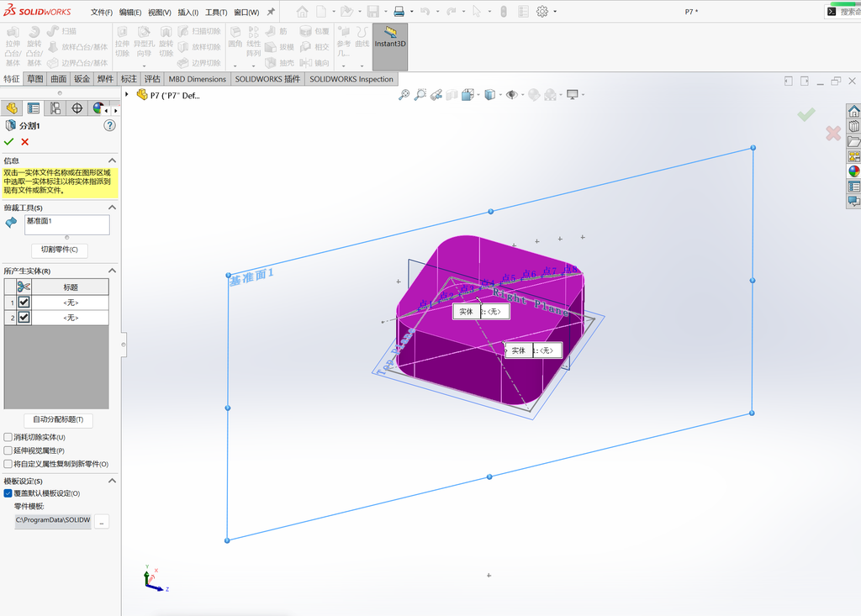This screenshot has height=616, width=861.
Task: Click the 基准面1 trim tool selection box
Action: [67, 224]
